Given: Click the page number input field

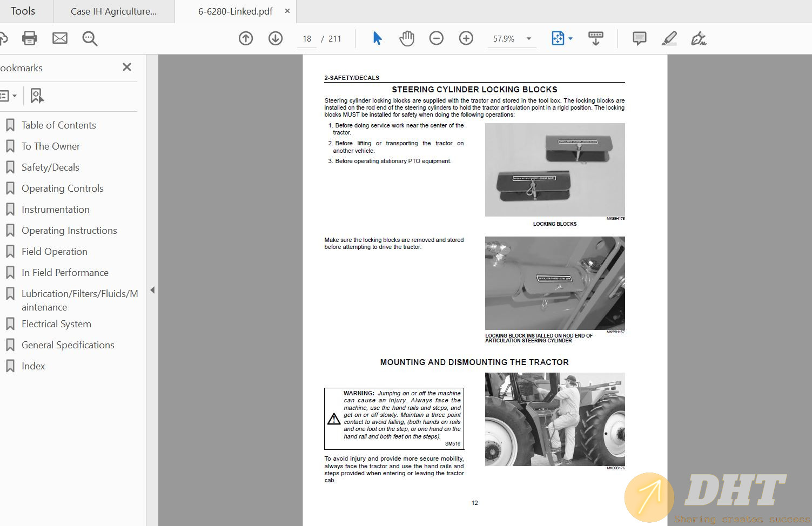Looking at the screenshot, I should coord(307,39).
